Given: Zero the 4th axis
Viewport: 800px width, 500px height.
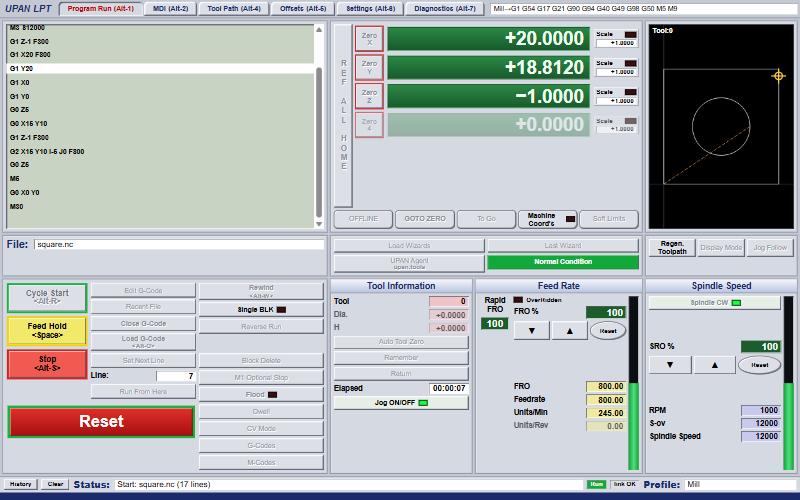Looking at the screenshot, I should [x=369, y=125].
